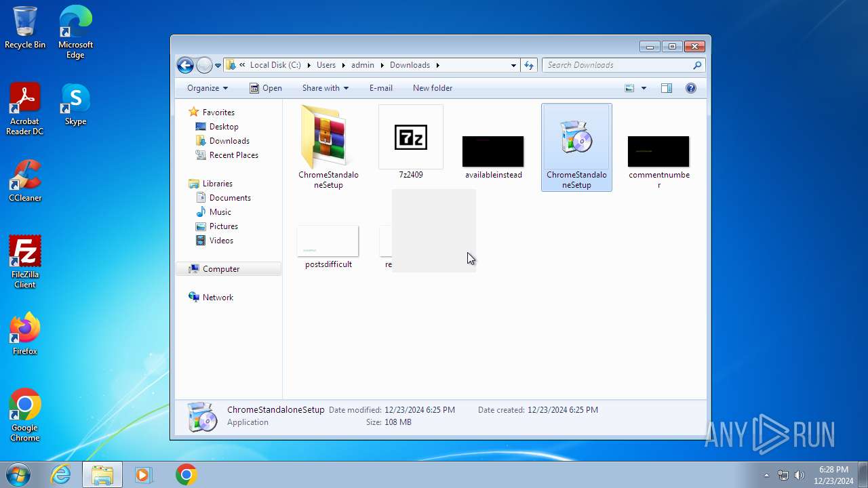Viewport: 868px width, 488px height.
Task: Open the address bar history dropdown
Action: [x=513, y=65]
